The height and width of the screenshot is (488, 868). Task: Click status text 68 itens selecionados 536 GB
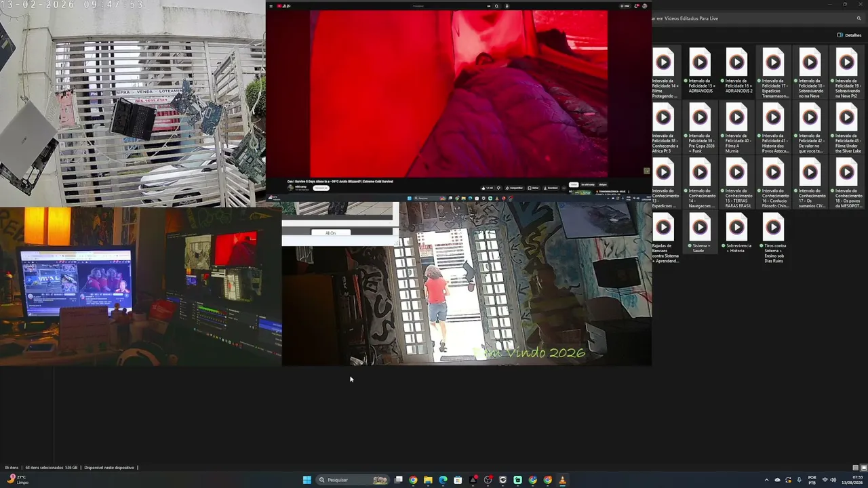[52, 468]
